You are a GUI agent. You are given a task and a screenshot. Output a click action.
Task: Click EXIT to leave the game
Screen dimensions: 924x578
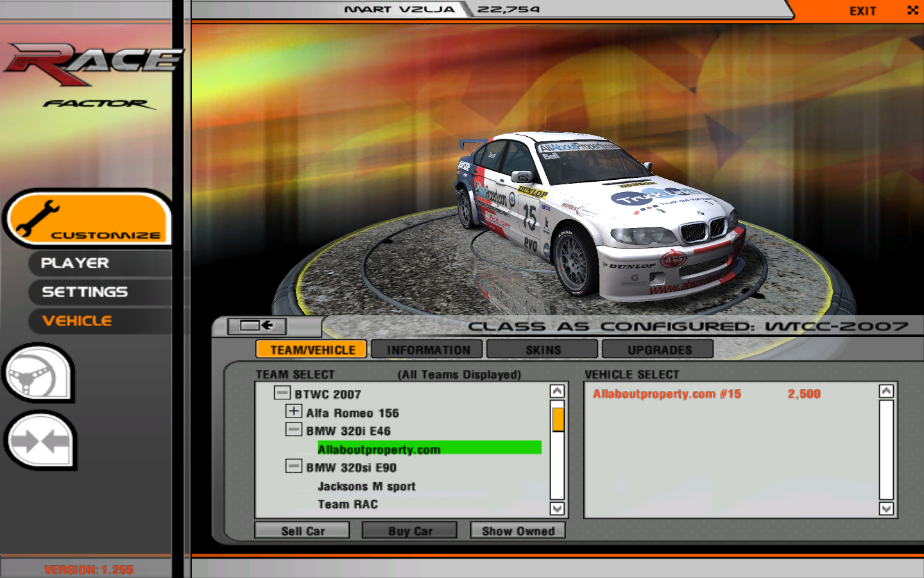tap(862, 11)
